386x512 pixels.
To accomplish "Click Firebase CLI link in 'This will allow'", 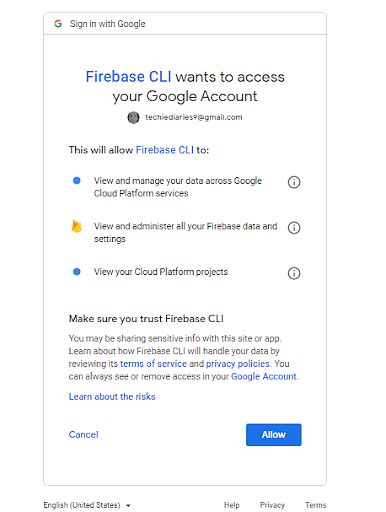I will (x=165, y=150).
